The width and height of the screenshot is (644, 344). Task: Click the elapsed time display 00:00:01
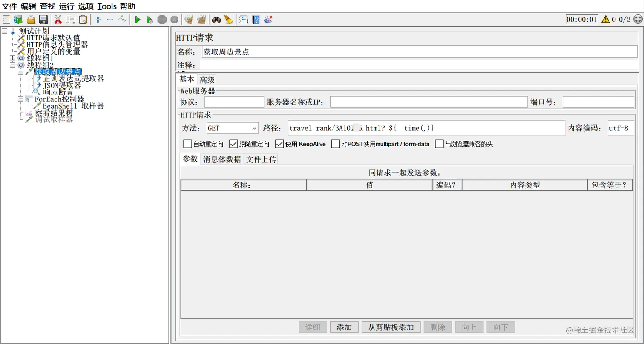click(582, 19)
